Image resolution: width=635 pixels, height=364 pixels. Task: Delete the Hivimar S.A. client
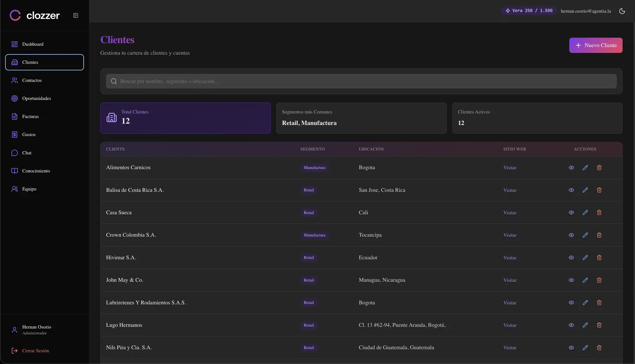click(x=599, y=258)
